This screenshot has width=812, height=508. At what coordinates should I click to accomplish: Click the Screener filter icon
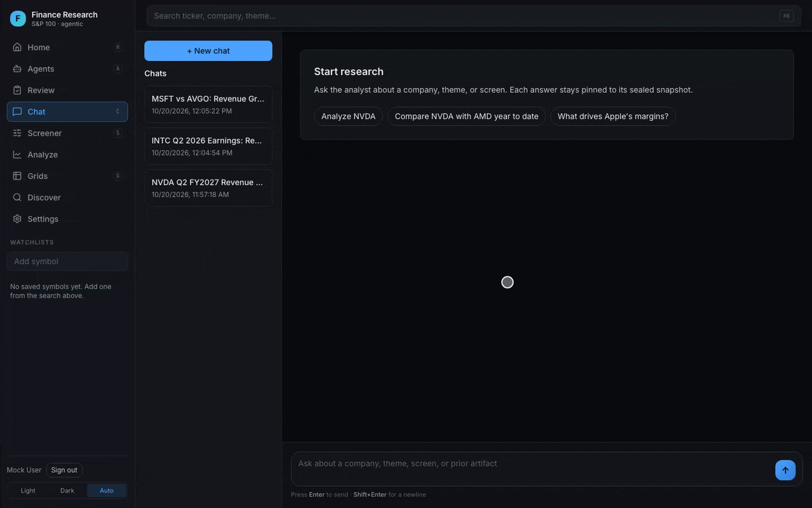coord(17,133)
